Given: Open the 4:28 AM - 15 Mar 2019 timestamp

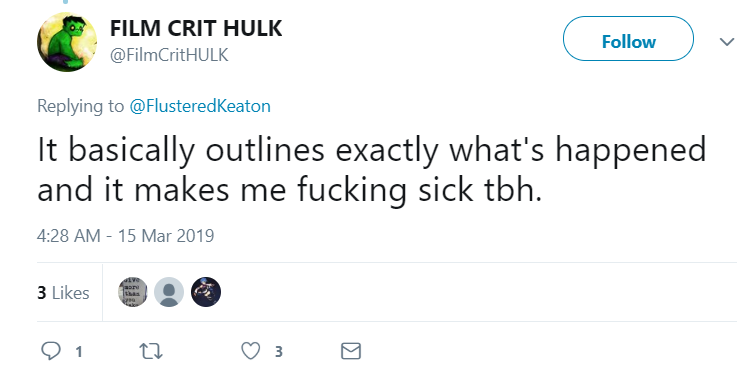Looking at the screenshot, I should pyautogui.click(x=125, y=236).
